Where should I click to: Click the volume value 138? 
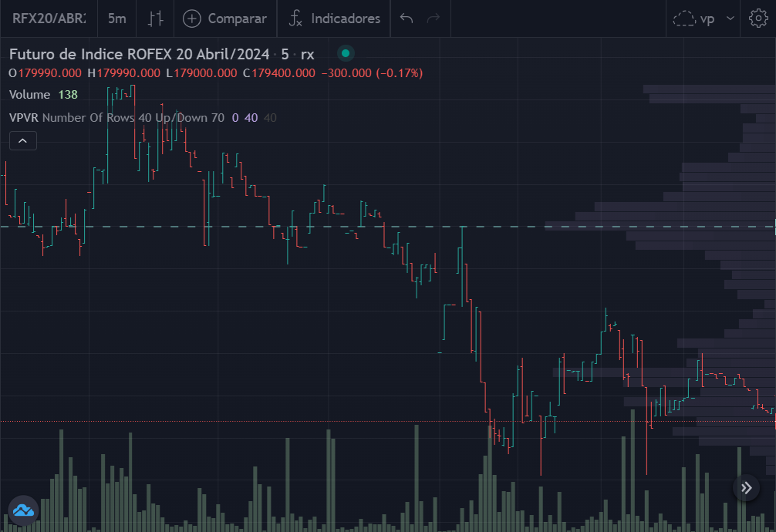(x=68, y=95)
